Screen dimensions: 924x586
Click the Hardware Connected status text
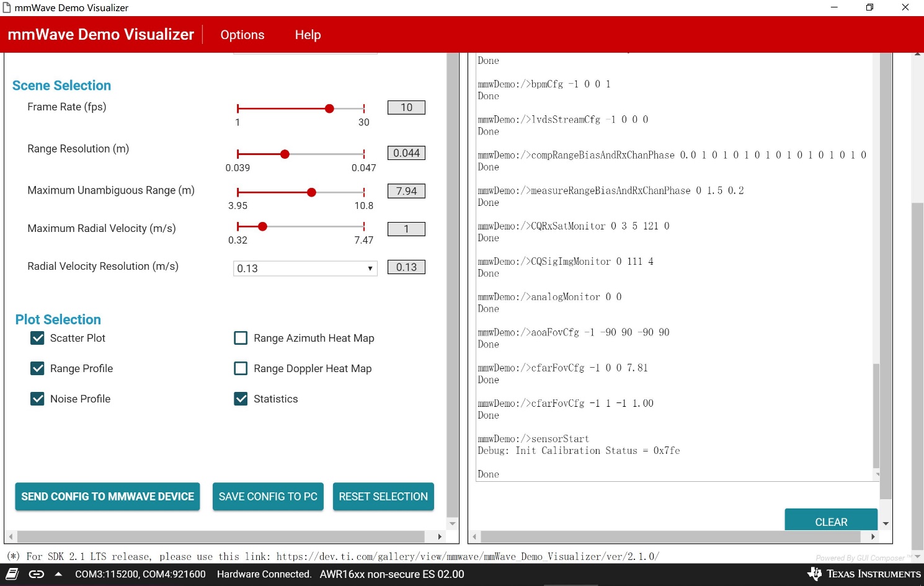point(264,574)
